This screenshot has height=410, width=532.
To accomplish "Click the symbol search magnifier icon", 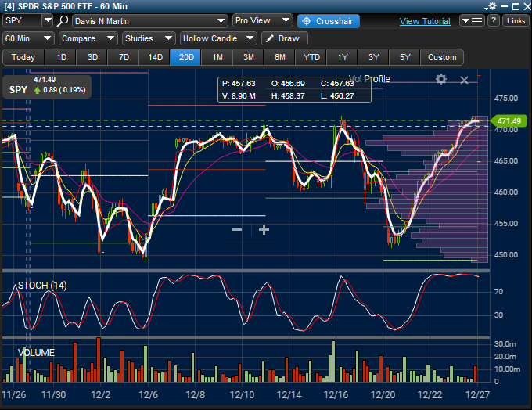I will pyautogui.click(x=62, y=20).
